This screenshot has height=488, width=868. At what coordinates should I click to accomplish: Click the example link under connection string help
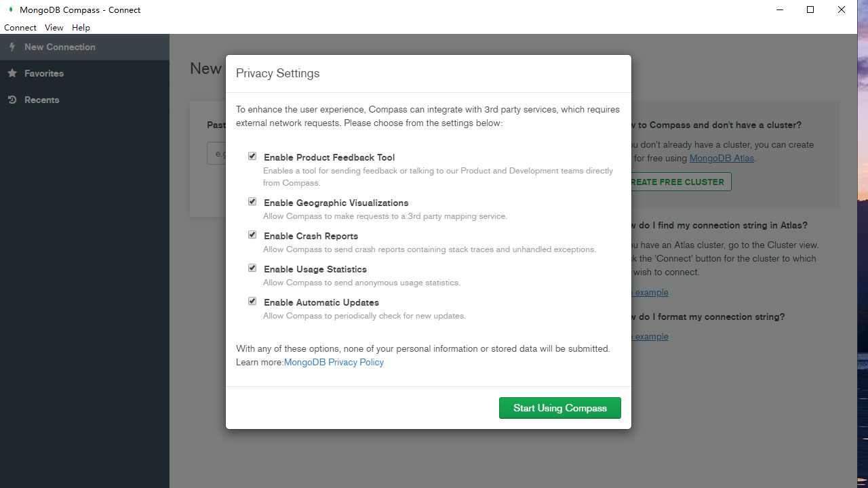point(650,292)
